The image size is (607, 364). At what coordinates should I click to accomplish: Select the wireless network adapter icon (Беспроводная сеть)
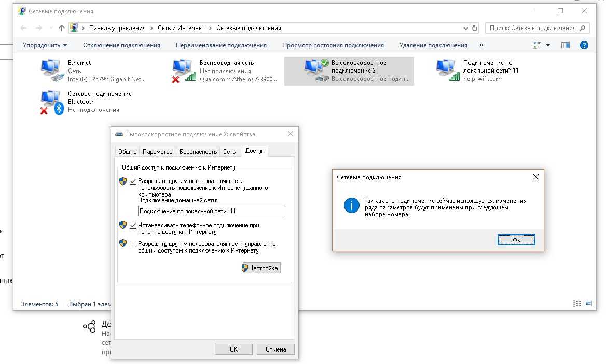tap(184, 71)
